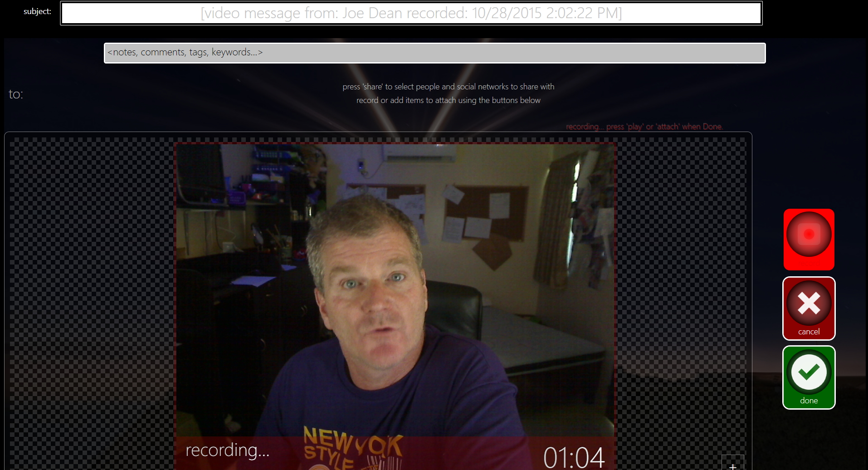
Task: Click the notes, comments, tags field
Action: coord(435,53)
